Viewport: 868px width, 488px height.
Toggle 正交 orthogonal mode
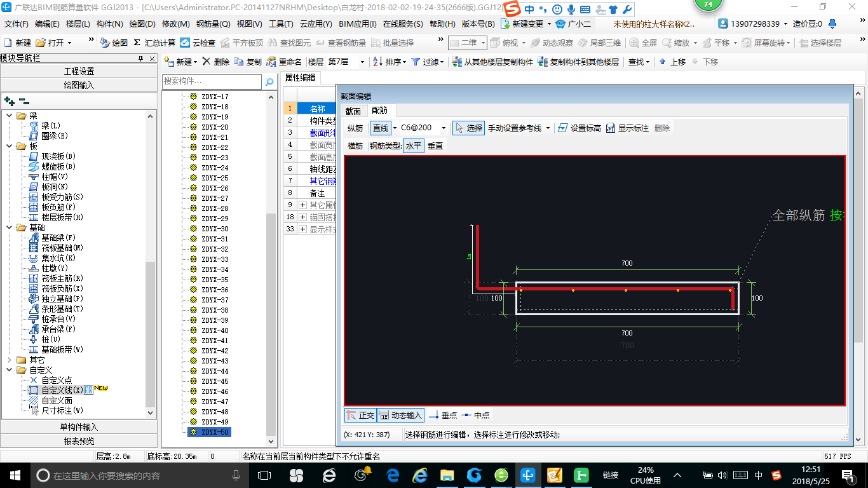(360, 415)
